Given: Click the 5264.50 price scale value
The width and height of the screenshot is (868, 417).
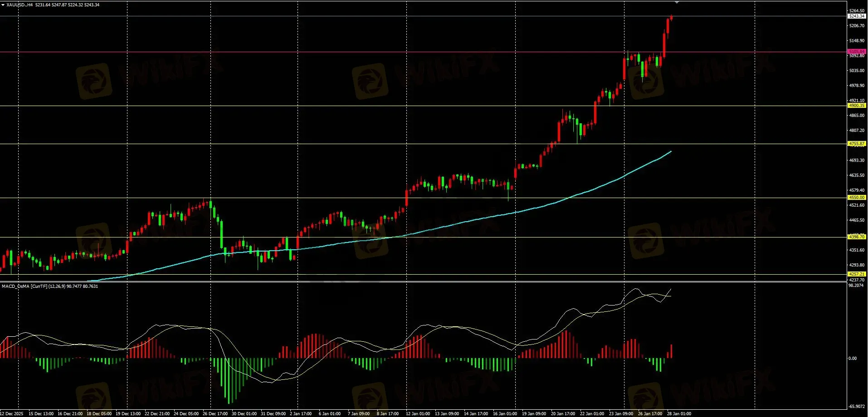Looking at the screenshot, I should coord(857,11).
